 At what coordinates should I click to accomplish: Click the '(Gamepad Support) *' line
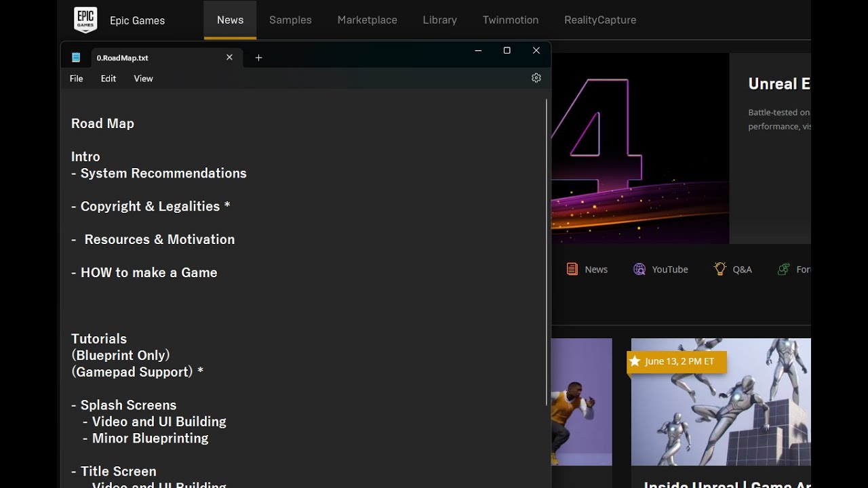(138, 372)
